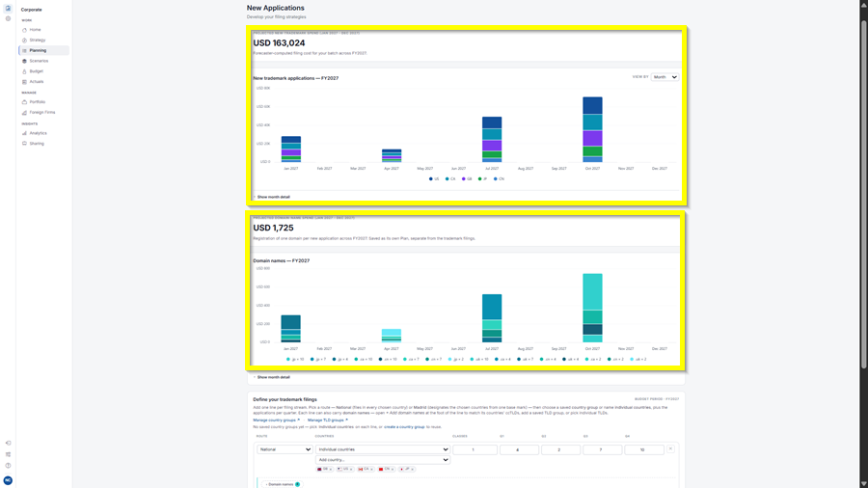
Task: Click the Budget icon in sidebar
Action: [24, 71]
